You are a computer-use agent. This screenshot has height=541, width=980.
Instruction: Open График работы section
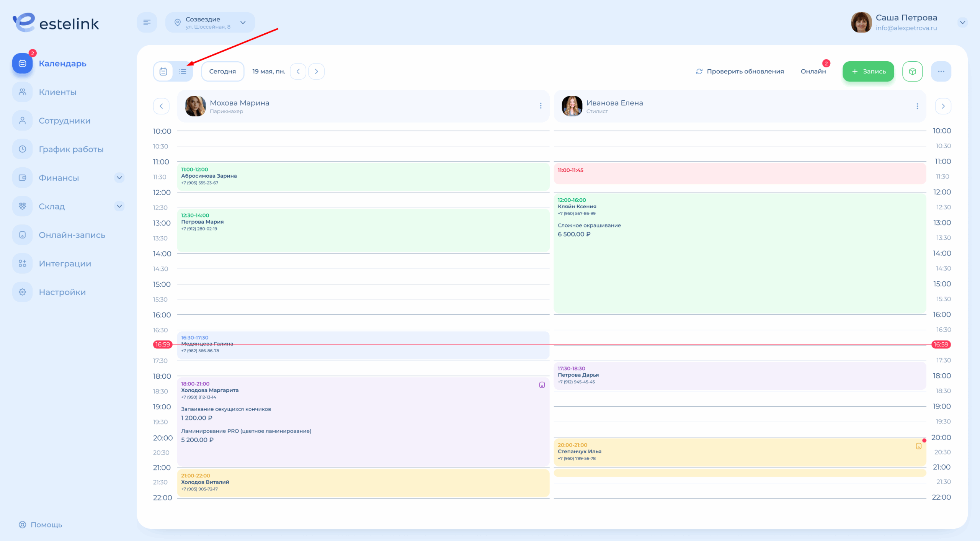[x=71, y=149]
